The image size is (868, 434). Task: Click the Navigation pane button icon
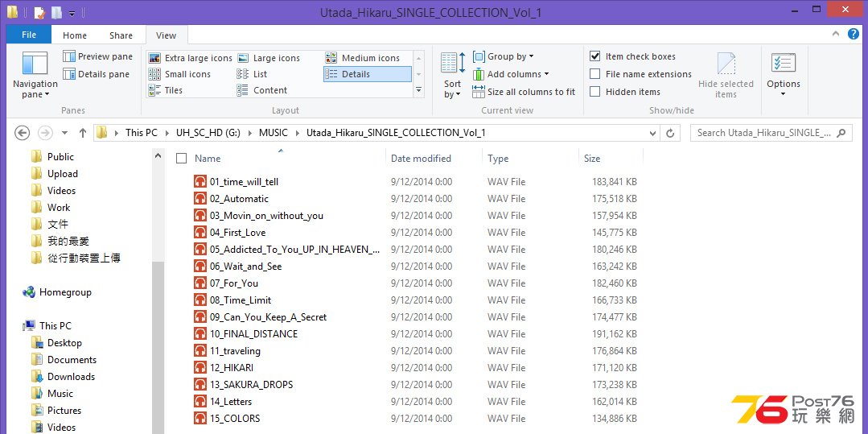click(35, 64)
